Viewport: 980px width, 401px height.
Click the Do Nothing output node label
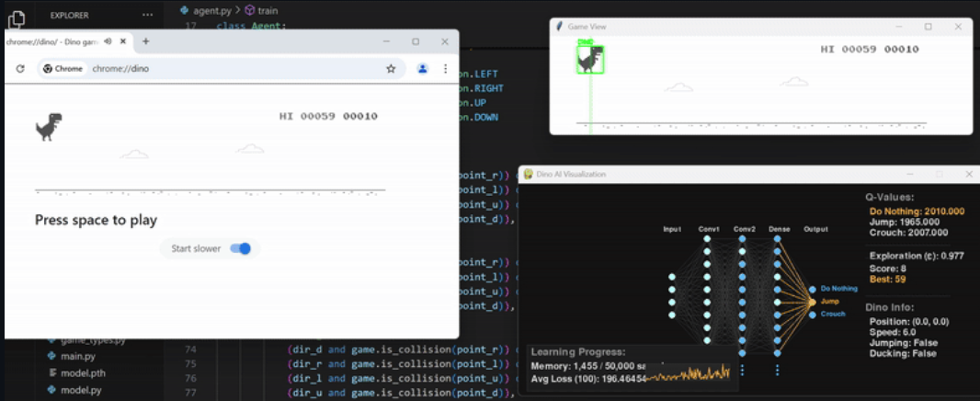838,289
